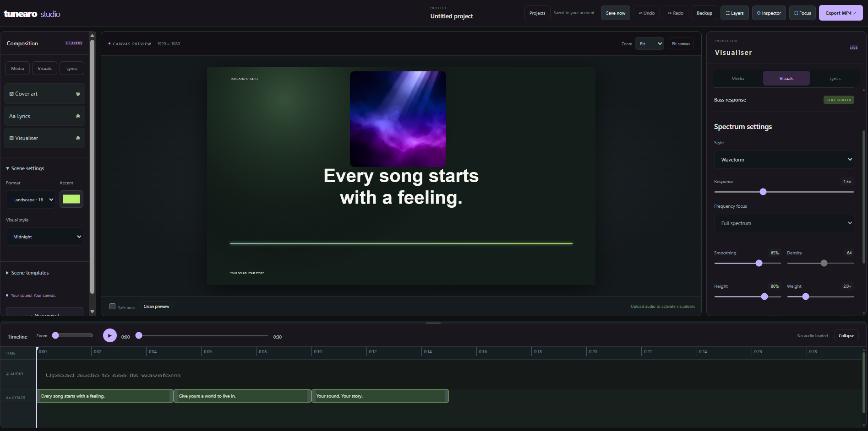Switch to the Visuals tab in Composition
The width and height of the screenshot is (868, 431).
[x=45, y=68]
